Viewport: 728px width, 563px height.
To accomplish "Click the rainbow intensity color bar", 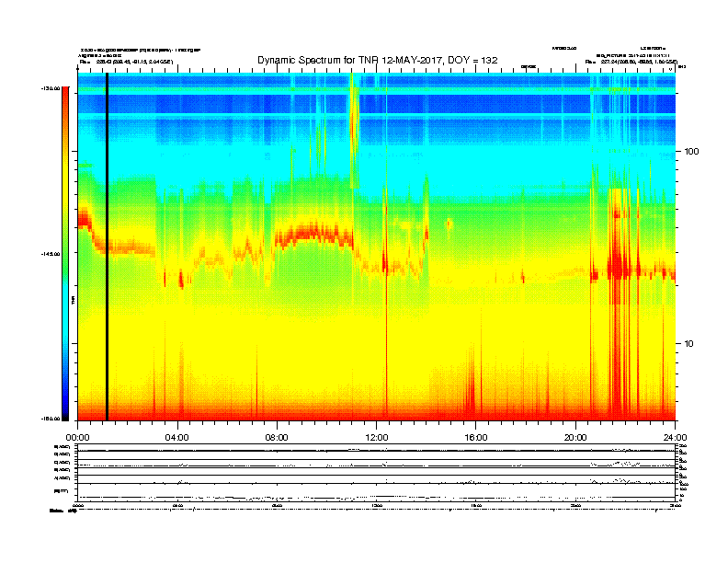I will pyautogui.click(x=65, y=254).
